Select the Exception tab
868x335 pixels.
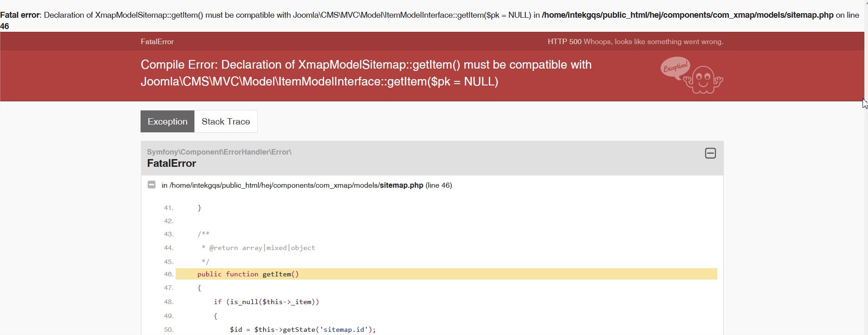pyautogui.click(x=168, y=121)
